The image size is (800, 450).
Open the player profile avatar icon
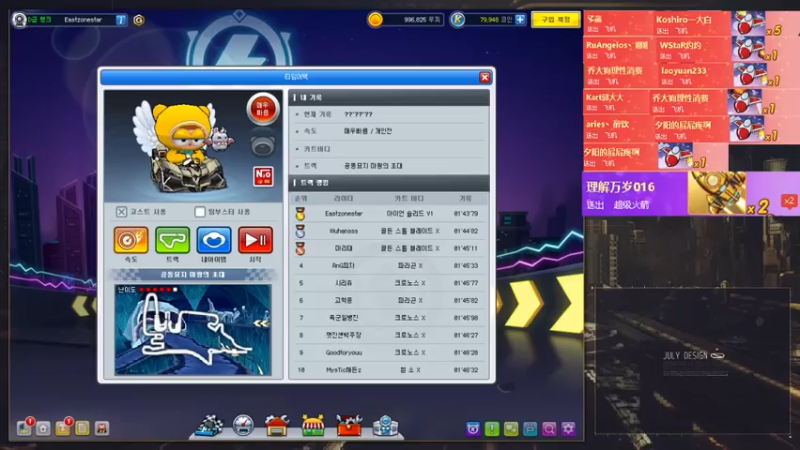pyautogui.click(x=19, y=20)
